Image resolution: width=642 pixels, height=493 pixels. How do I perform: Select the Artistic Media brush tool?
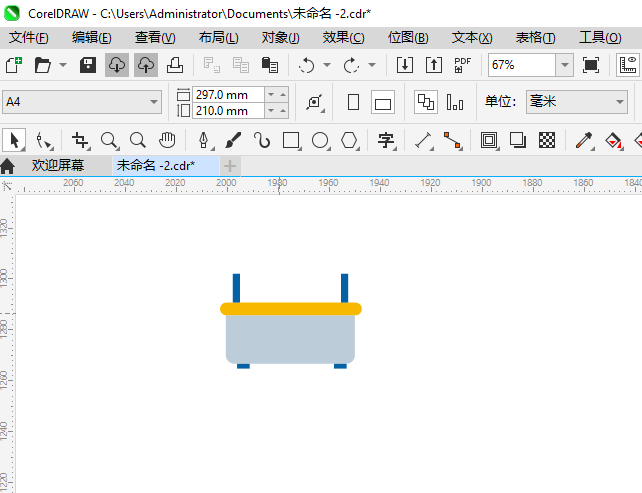click(x=233, y=140)
